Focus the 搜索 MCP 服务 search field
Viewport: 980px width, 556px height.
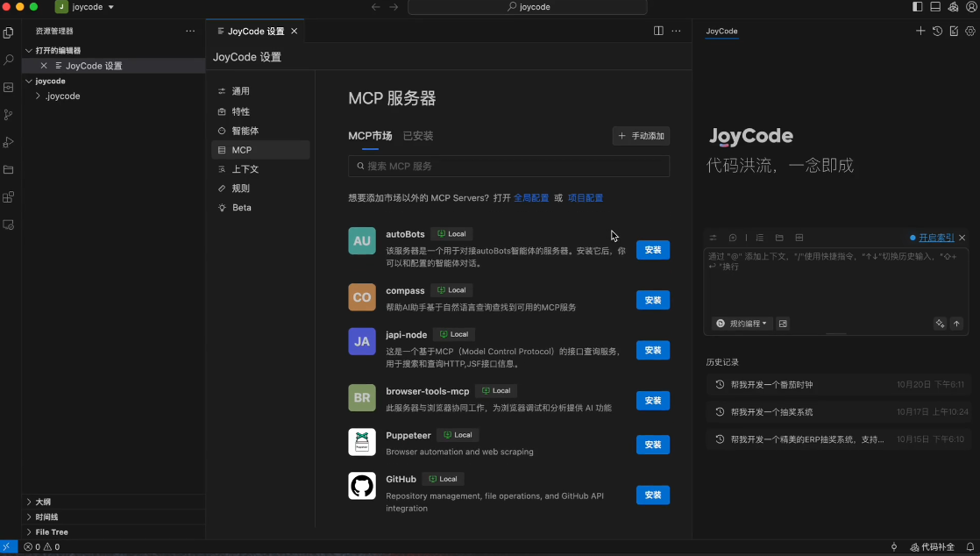(x=508, y=167)
